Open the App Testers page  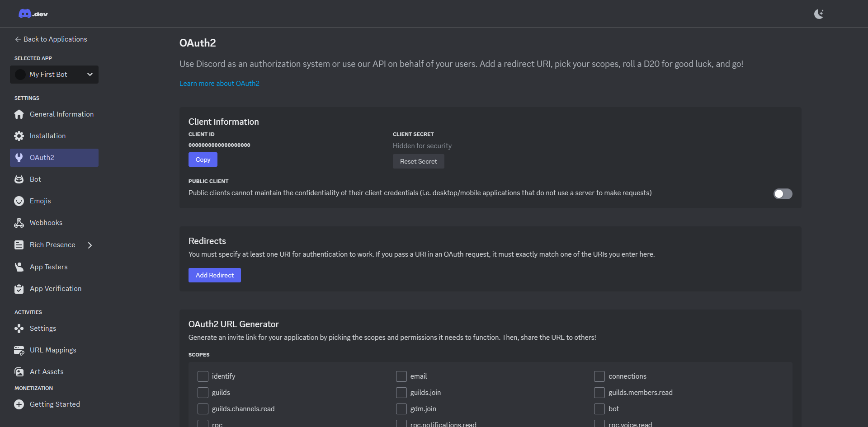[x=54, y=267]
